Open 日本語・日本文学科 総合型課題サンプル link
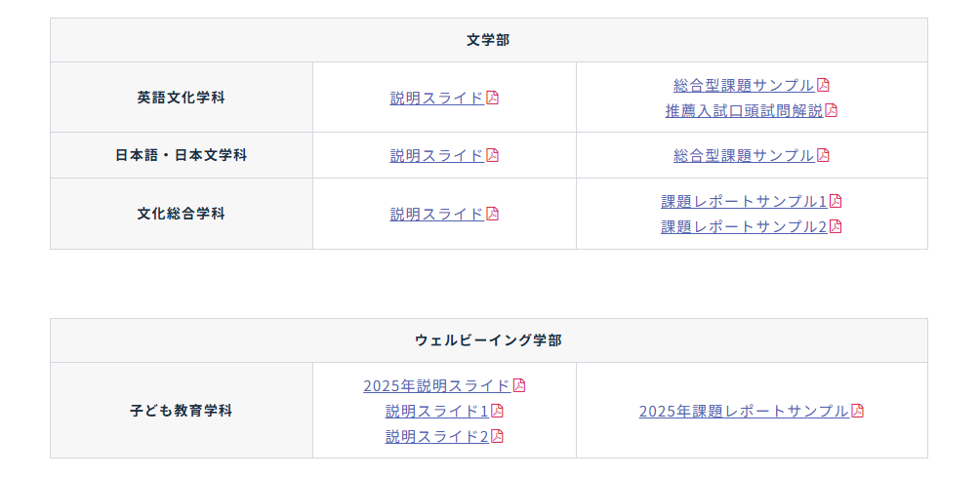 pos(745,155)
